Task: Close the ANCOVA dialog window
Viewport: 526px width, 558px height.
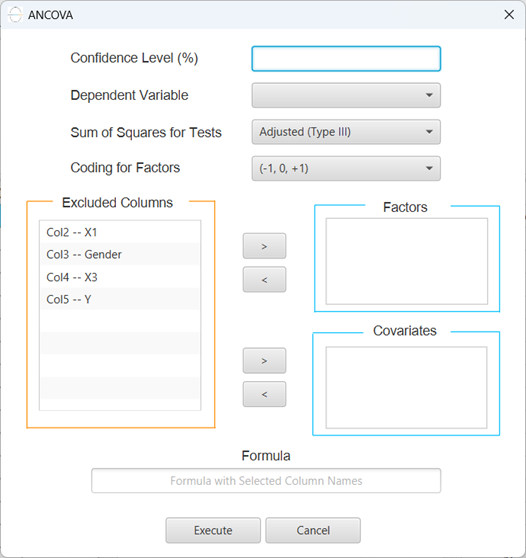Action: tap(509, 15)
